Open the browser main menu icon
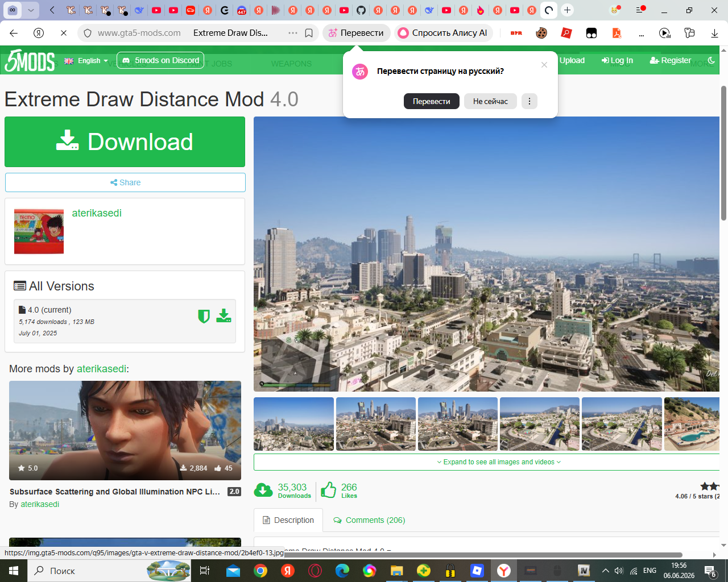This screenshot has width=728, height=582. click(x=640, y=10)
